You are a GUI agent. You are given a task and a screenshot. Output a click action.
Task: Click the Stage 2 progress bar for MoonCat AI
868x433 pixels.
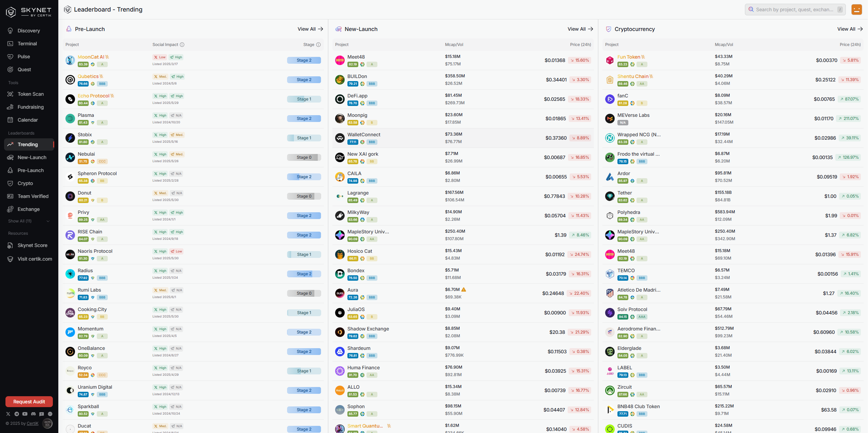coord(304,60)
